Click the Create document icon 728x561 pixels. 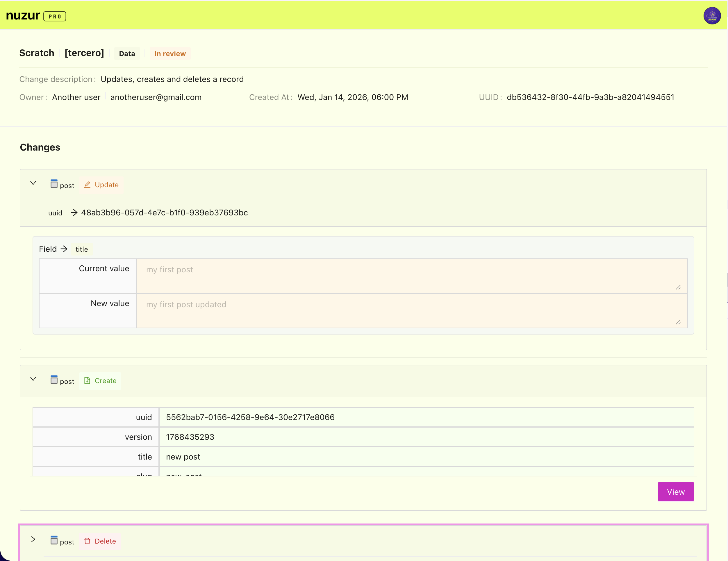coord(87,380)
